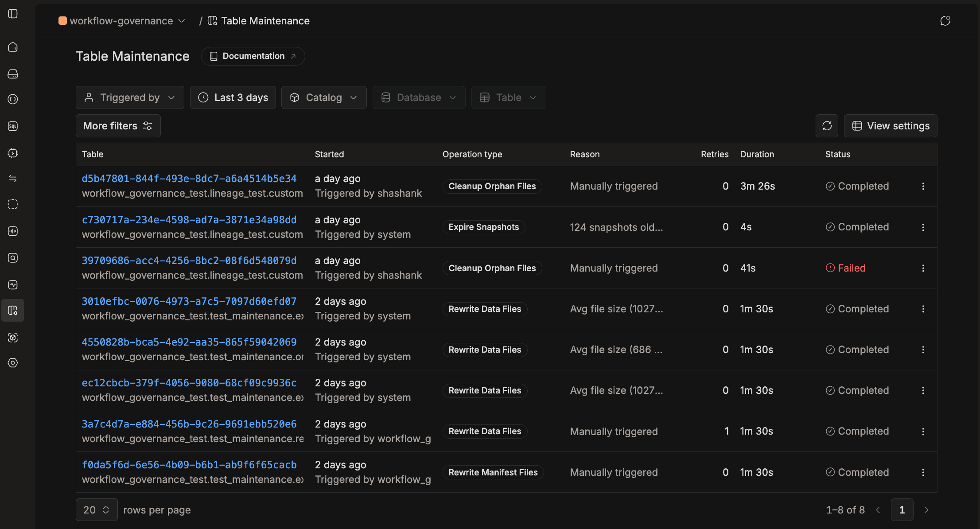Open operation c730717a-234e-4598-ad7a-3871e34a98dd
Screen dimensions: 980x529
(x=189, y=220)
